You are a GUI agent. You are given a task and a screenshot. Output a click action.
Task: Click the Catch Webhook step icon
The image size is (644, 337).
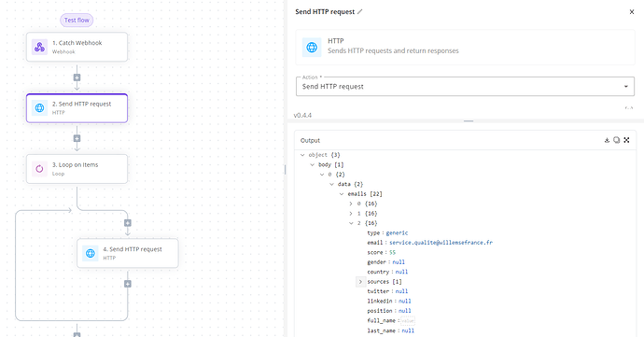[x=39, y=48]
